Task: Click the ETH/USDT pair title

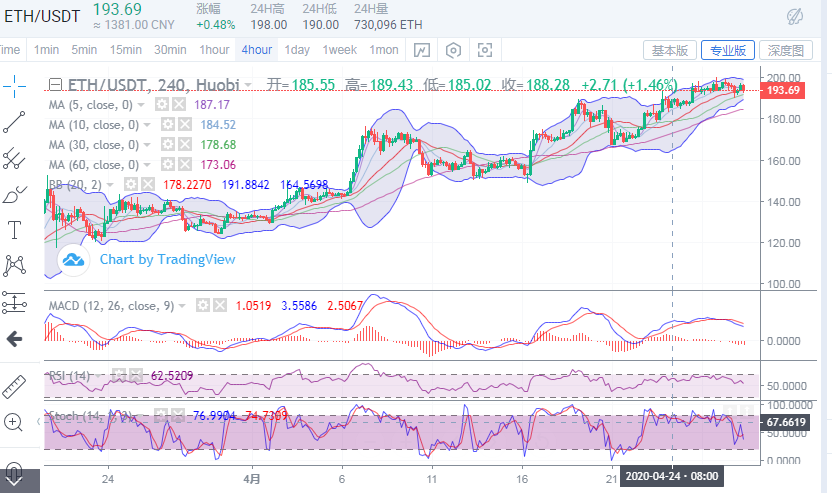Action: (42, 16)
